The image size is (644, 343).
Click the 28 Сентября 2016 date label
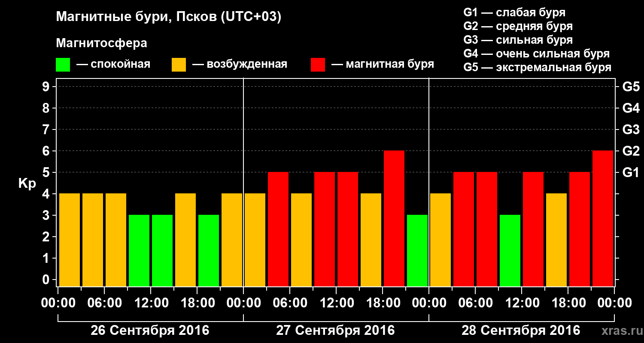coord(521,331)
